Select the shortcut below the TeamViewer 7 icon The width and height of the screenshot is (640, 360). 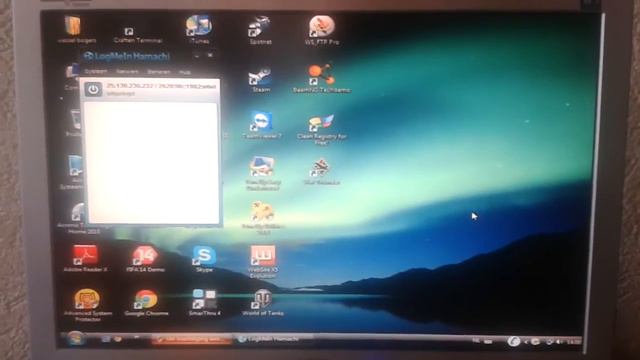click(x=262, y=173)
